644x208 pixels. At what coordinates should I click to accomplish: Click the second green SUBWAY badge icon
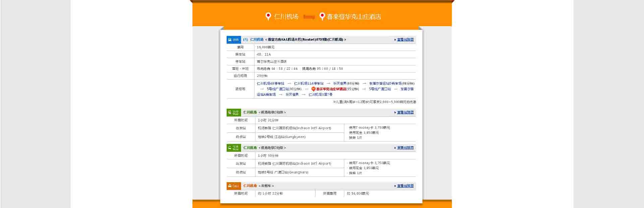[x=234, y=148]
